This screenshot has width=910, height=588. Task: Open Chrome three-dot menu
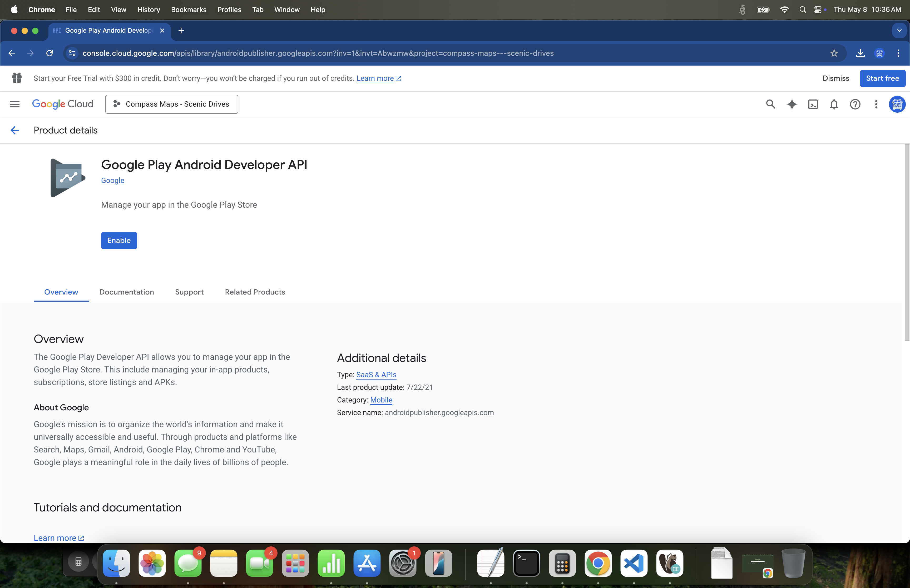(898, 53)
